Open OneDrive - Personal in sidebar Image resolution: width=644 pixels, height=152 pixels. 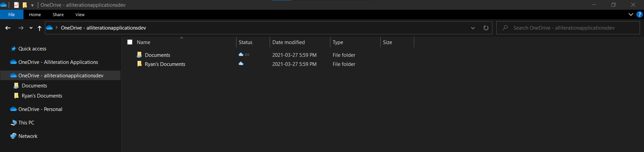coord(40,109)
